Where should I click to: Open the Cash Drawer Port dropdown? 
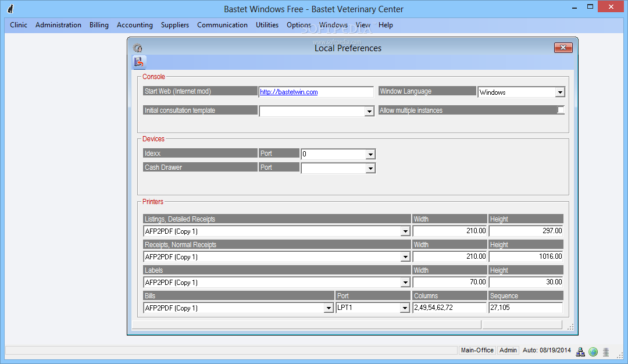click(370, 169)
